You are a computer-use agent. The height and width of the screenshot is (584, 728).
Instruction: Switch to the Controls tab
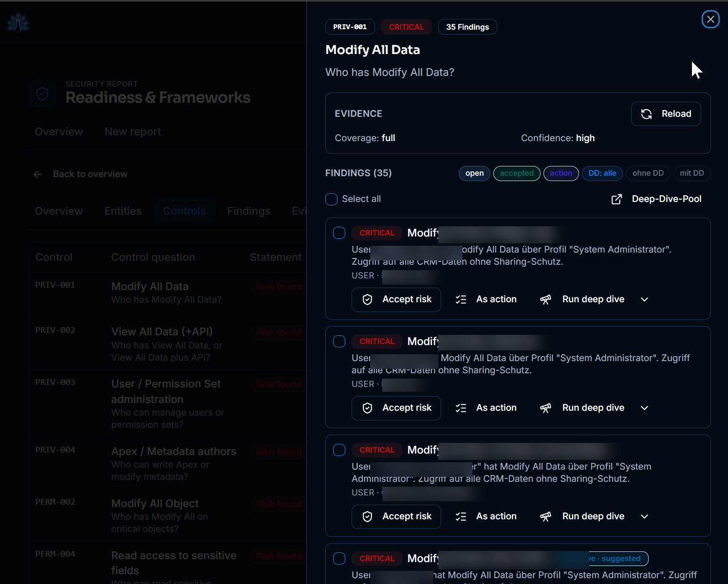point(184,211)
